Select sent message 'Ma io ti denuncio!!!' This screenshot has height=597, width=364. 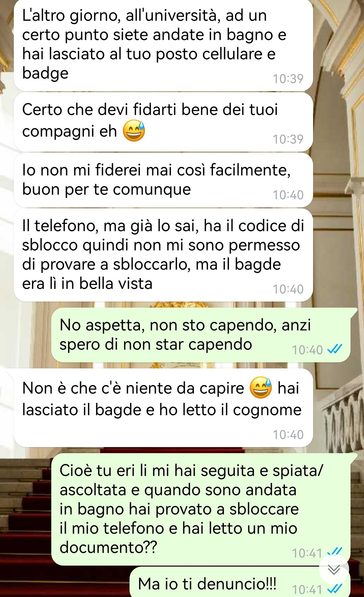240,582
